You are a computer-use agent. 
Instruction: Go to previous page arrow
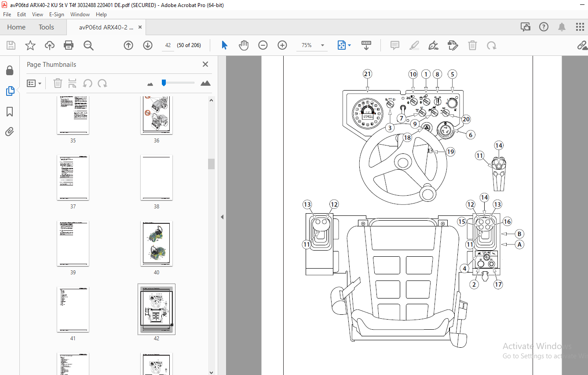[128, 45]
